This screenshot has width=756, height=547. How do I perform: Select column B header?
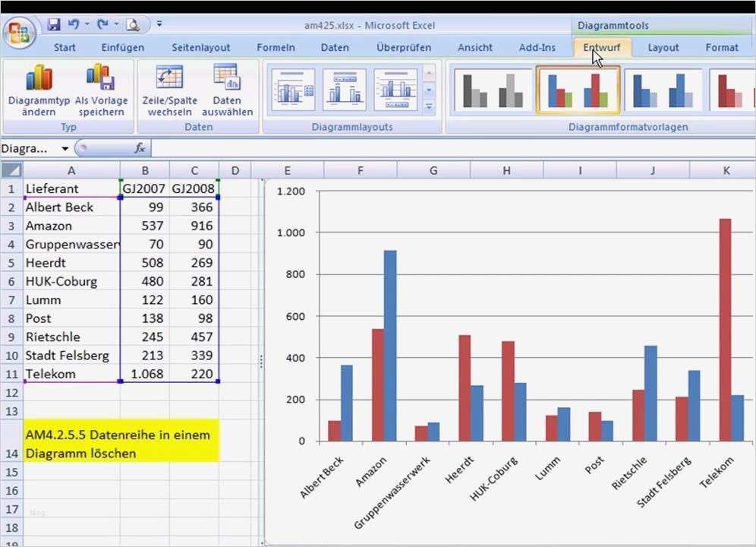[x=145, y=170]
